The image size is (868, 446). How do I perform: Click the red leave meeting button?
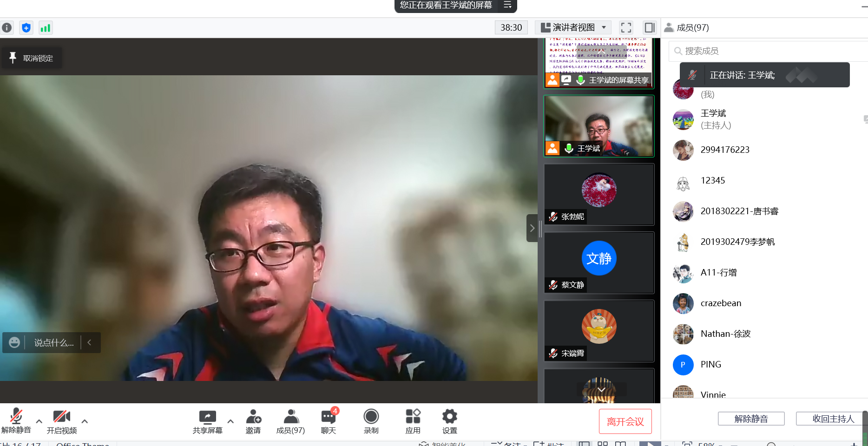(x=625, y=421)
